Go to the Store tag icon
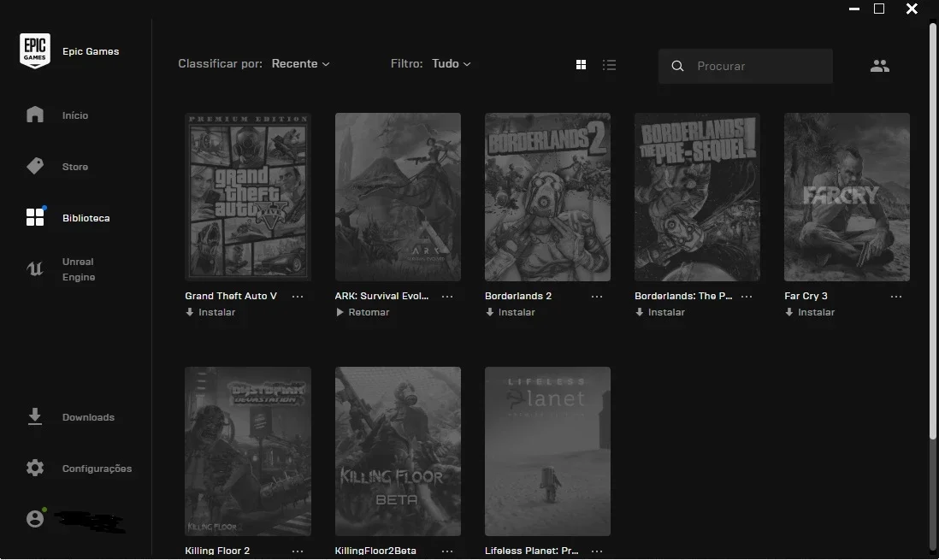The image size is (939, 560). point(35,166)
